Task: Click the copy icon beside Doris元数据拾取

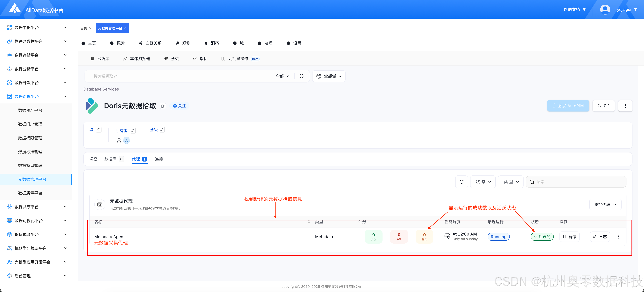Action: click(163, 106)
